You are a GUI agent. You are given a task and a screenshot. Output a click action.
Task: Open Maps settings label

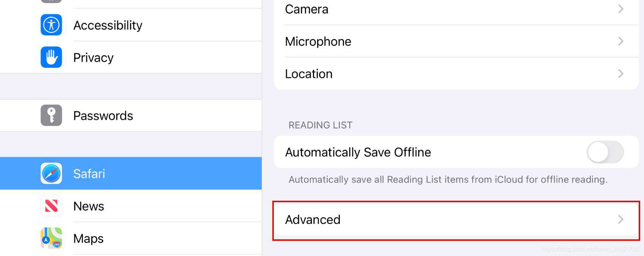click(88, 239)
